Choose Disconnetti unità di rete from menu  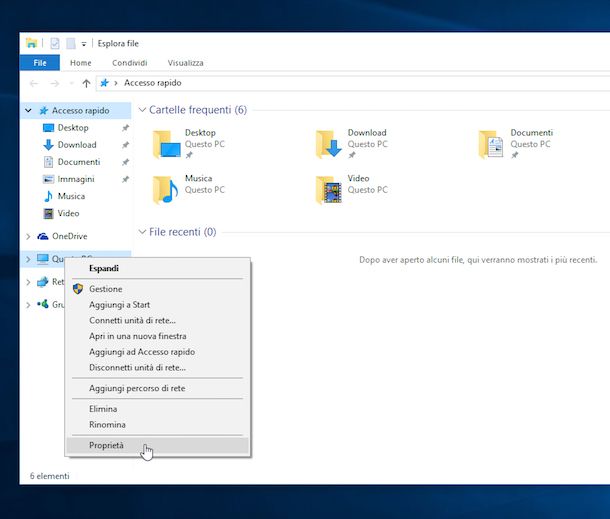click(x=158, y=367)
